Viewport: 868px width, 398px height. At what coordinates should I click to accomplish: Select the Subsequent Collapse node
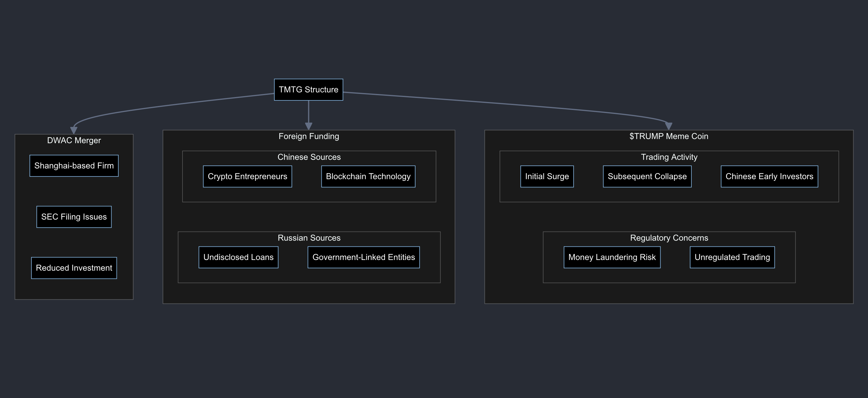coord(647,177)
